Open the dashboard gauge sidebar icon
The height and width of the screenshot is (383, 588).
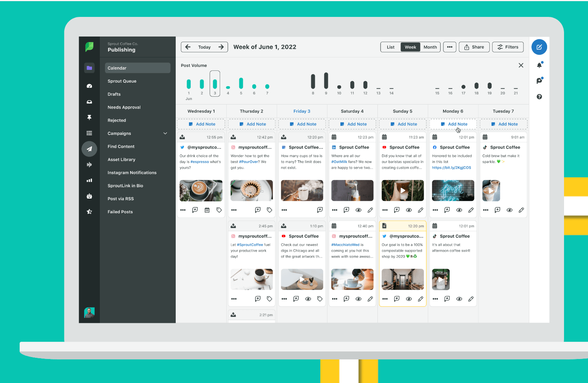(x=89, y=86)
